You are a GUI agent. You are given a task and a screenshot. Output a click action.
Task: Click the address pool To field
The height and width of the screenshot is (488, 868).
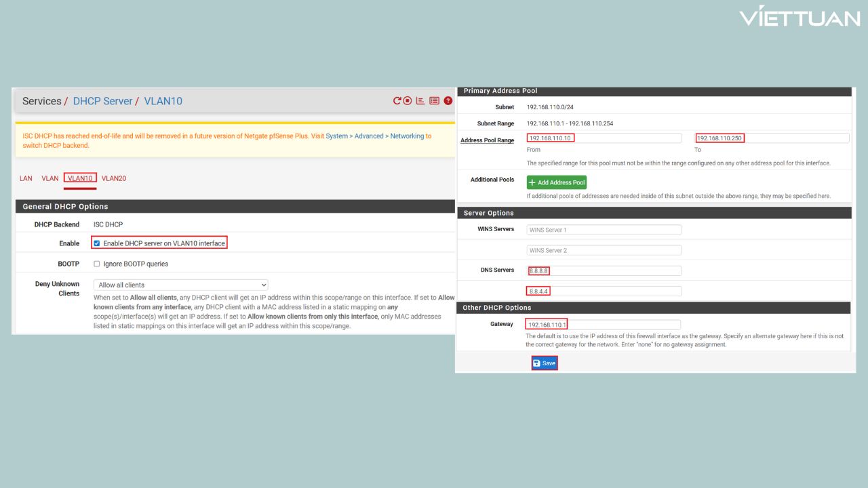click(x=772, y=138)
